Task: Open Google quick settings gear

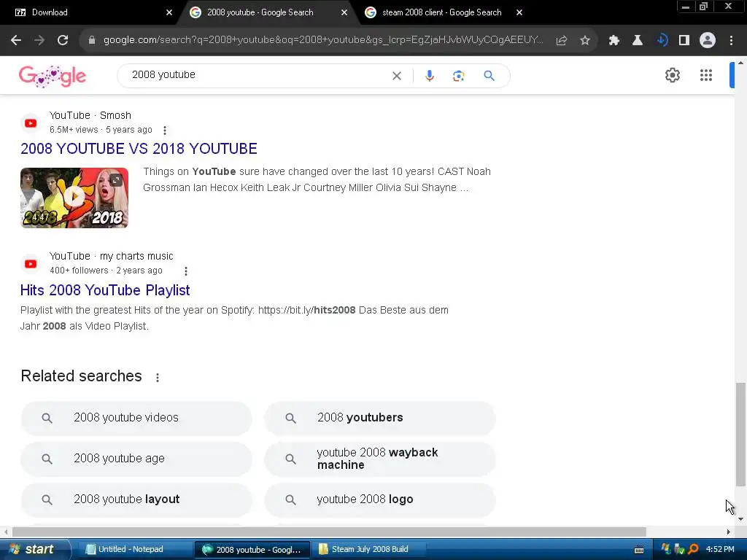Action: pos(672,75)
